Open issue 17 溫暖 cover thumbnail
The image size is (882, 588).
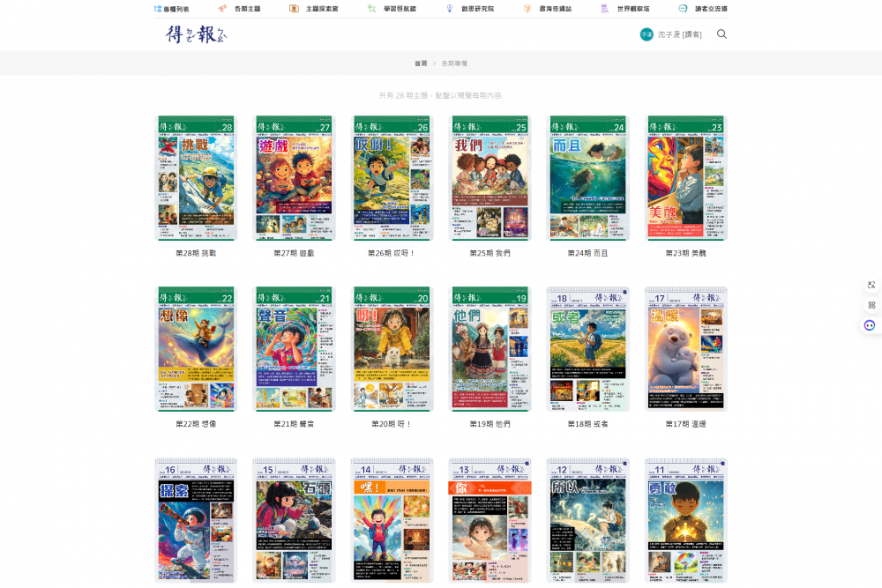coord(686,349)
